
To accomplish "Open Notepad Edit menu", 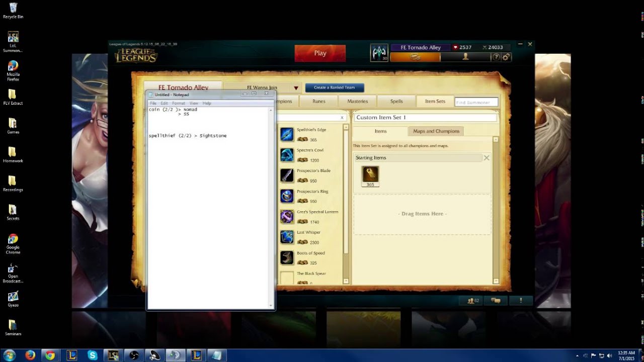I will tap(164, 103).
